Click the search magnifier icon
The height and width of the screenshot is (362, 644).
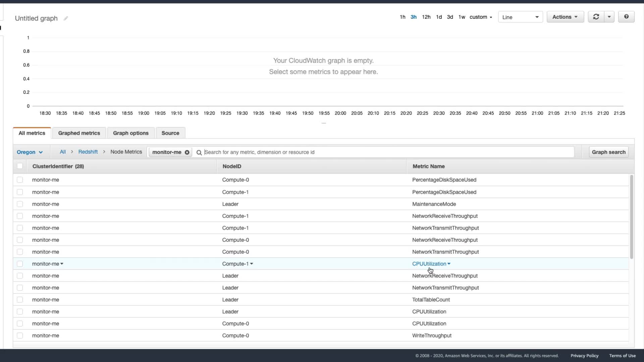coord(199,153)
